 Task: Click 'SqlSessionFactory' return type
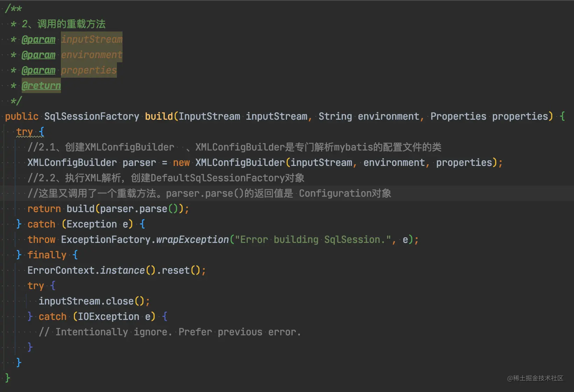(x=92, y=116)
